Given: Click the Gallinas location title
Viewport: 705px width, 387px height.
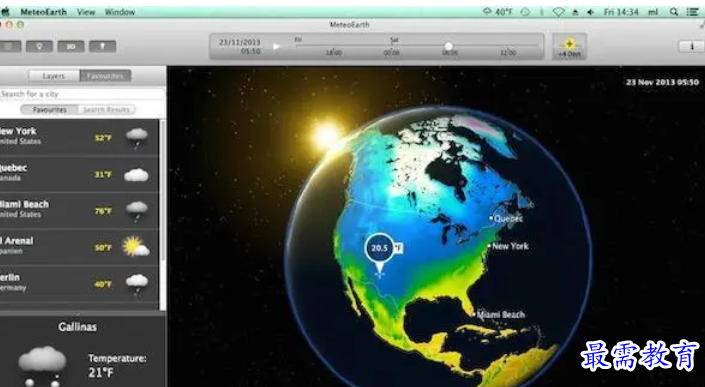Looking at the screenshot, I should (77, 327).
